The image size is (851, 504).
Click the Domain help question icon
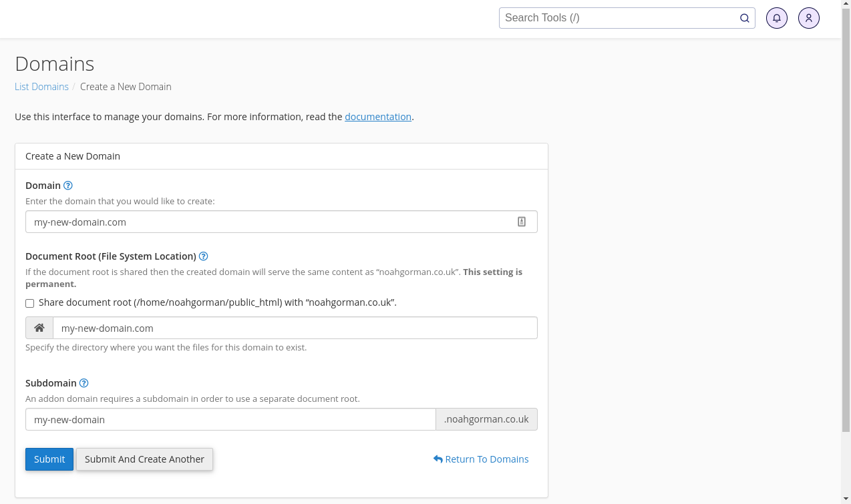(x=67, y=186)
